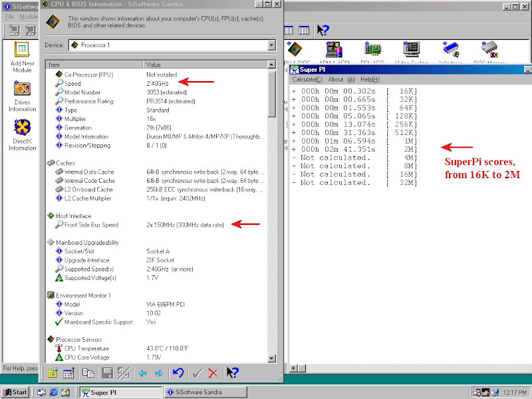
Task: Switch to SiSoftware Sandra taskbar button
Action: pyautogui.click(x=206, y=392)
